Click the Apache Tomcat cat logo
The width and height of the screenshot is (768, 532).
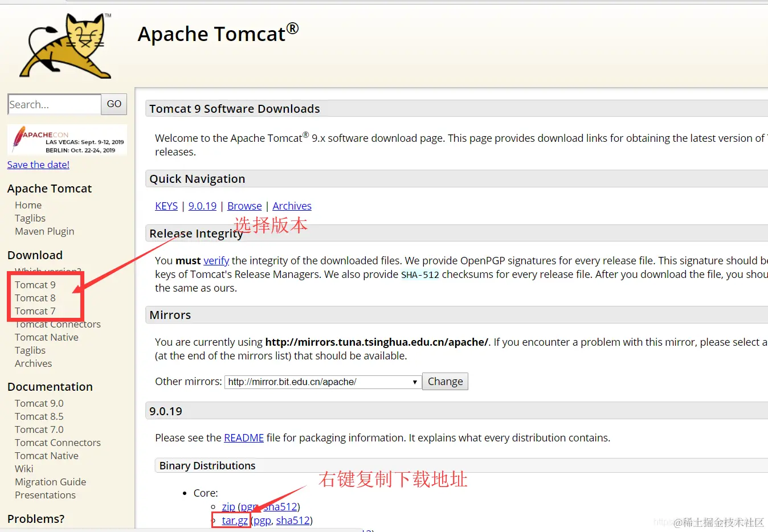tap(66, 46)
